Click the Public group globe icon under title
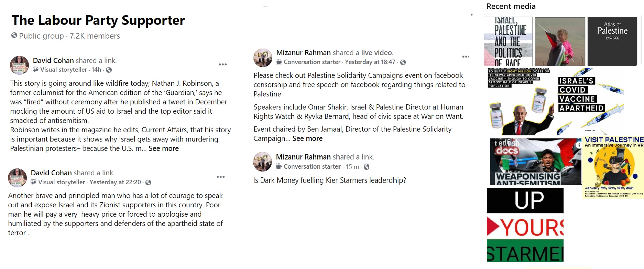Viewport: 644px width, 269px height. pyautogui.click(x=14, y=35)
